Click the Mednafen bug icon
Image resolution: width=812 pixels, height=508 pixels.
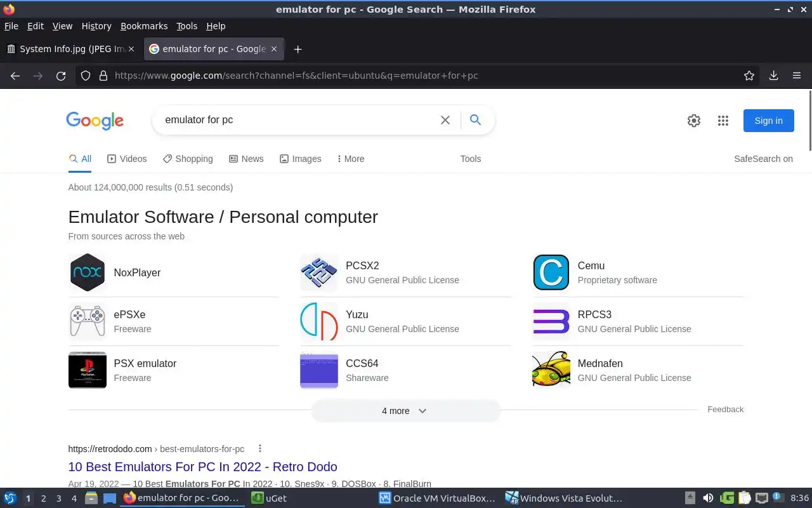coord(551,370)
